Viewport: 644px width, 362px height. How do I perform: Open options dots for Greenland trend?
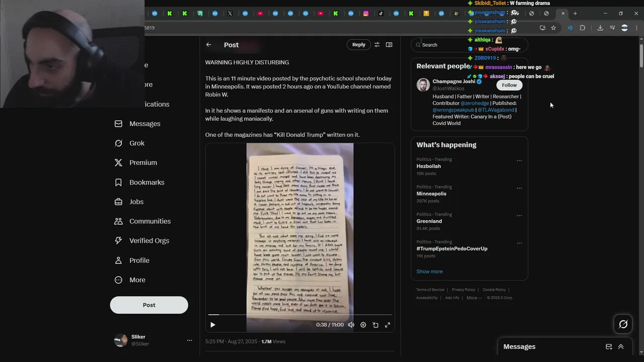click(519, 216)
